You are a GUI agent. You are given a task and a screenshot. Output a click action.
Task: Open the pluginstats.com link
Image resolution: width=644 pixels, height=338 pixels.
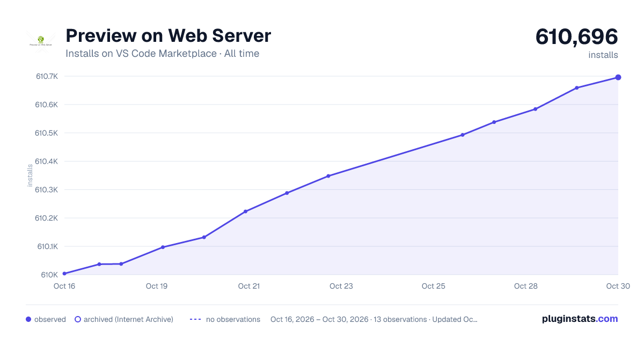[x=580, y=319]
